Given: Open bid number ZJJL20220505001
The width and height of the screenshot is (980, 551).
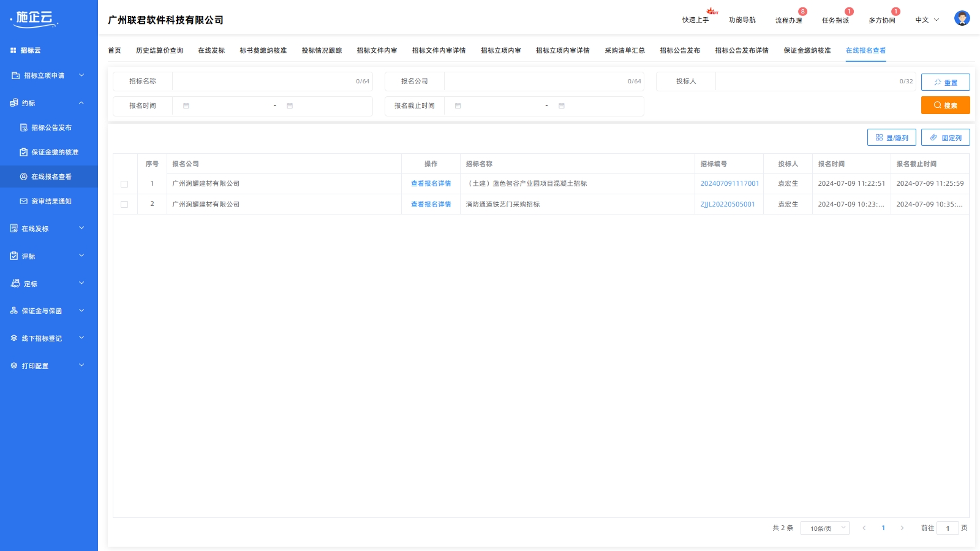Looking at the screenshot, I should click(728, 204).
